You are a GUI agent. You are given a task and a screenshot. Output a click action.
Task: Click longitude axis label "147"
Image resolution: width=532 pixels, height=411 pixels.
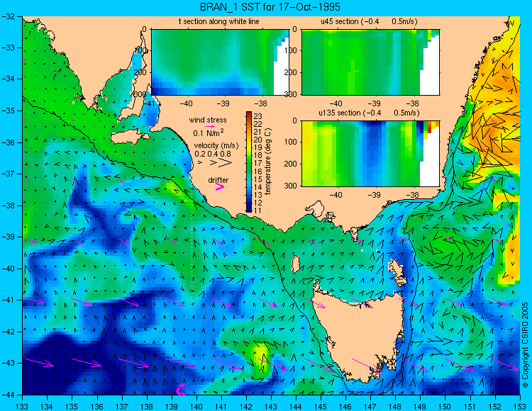click(x=370, y=406)
